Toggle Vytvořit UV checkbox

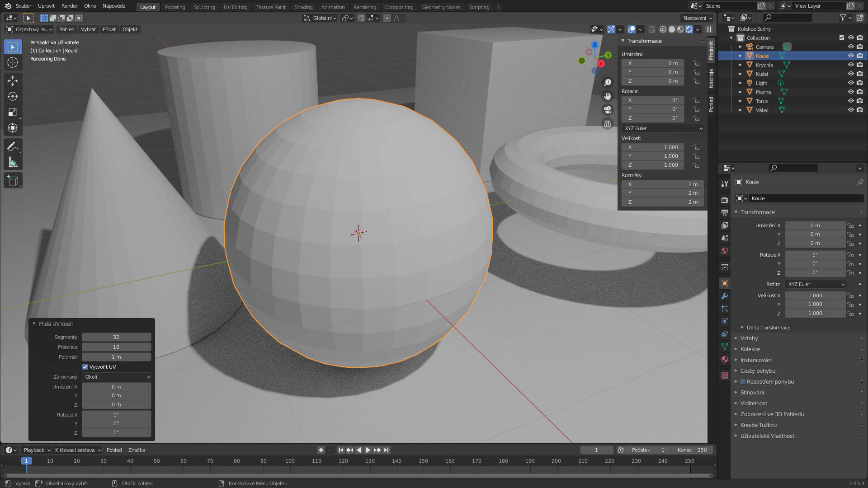coord(85,367)
